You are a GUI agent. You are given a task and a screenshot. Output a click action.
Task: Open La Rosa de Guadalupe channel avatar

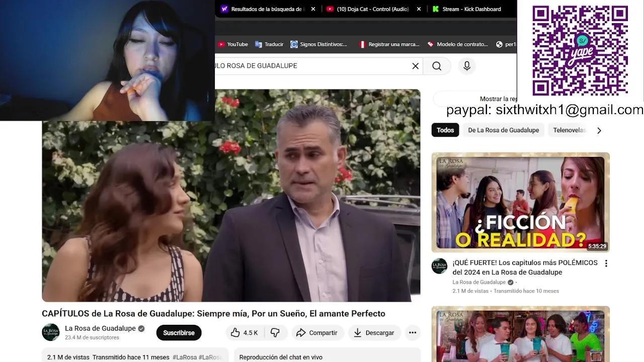coord(50,332)
